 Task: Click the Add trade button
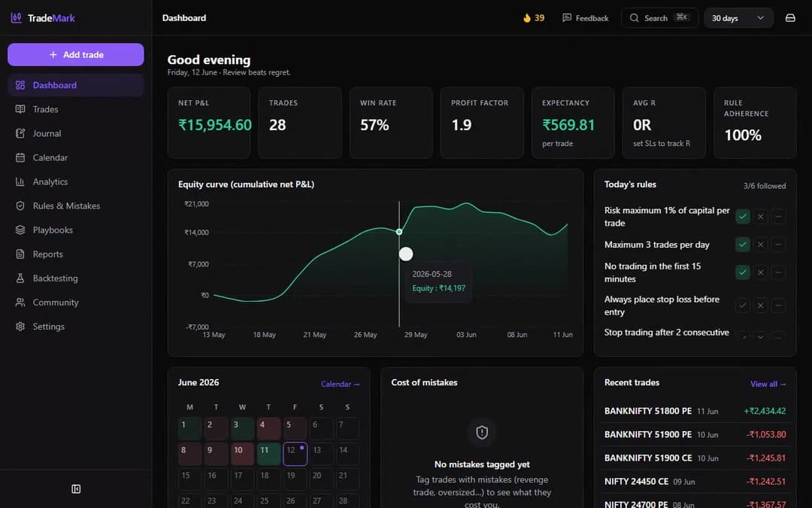click(x=76, y=54)
